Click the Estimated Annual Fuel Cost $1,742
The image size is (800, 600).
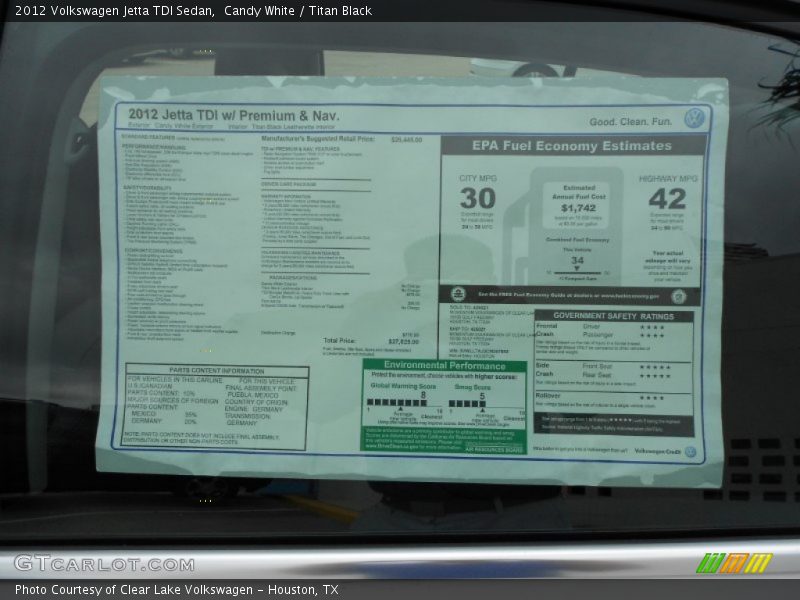tap(578, 208)
